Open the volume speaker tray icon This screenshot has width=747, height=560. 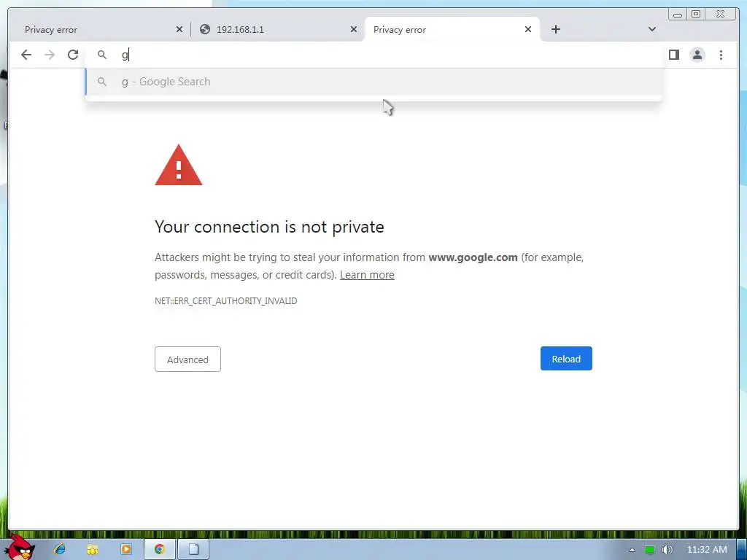[667, 550]
